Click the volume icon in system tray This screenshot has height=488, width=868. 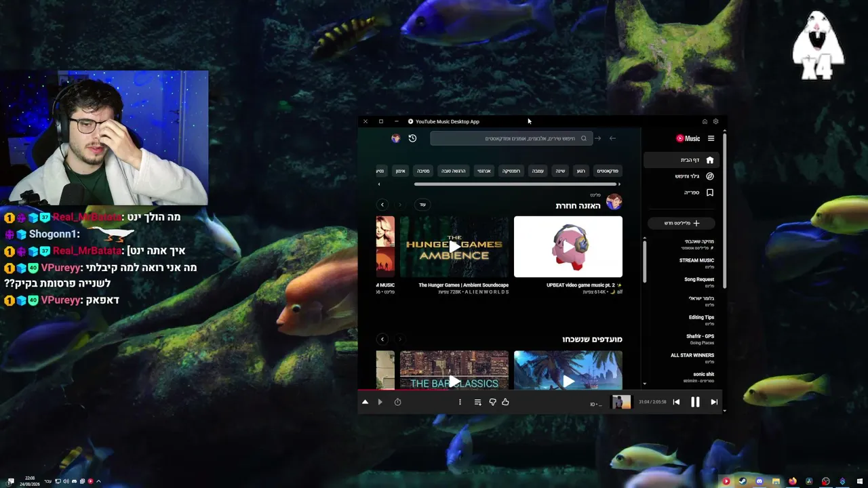coord(66,481)
